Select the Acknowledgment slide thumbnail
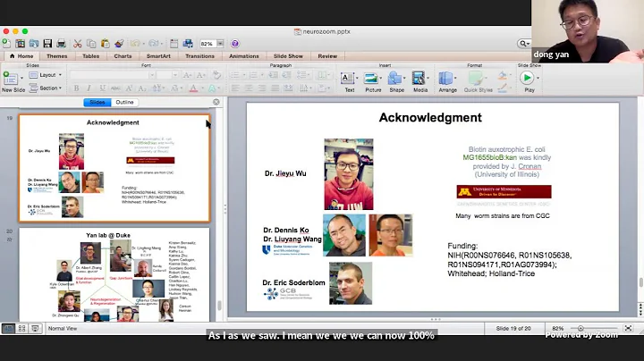 (x=114, y=169)
